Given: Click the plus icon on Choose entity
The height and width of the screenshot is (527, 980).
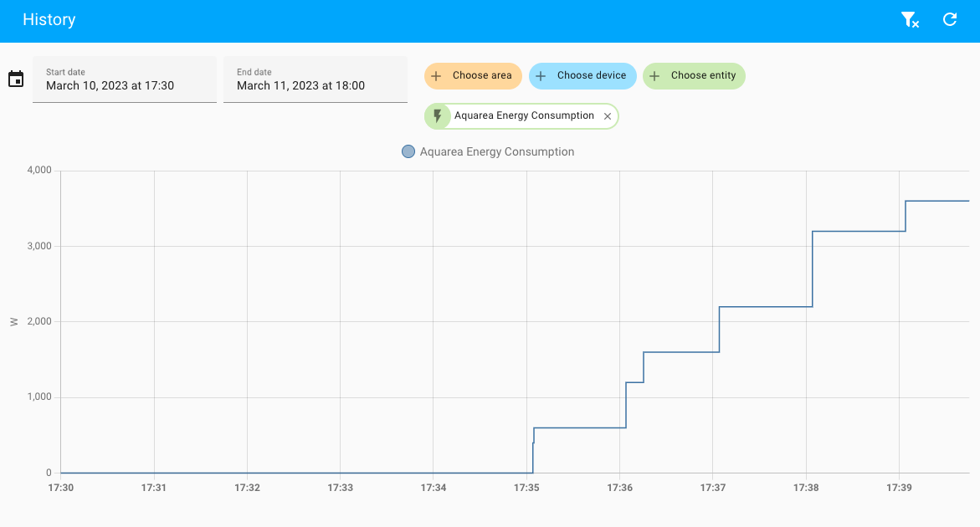Looking at the screenshot, I should pos(654,76).
